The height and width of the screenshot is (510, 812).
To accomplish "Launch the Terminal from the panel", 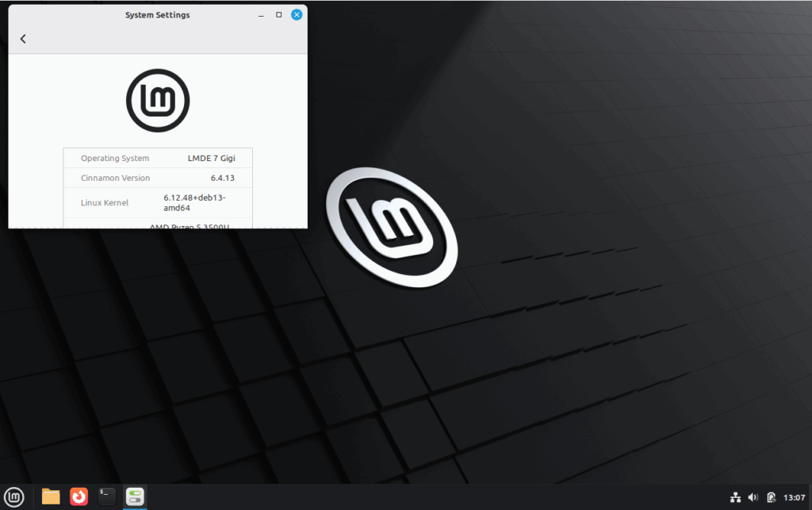I will pos(107,497).
